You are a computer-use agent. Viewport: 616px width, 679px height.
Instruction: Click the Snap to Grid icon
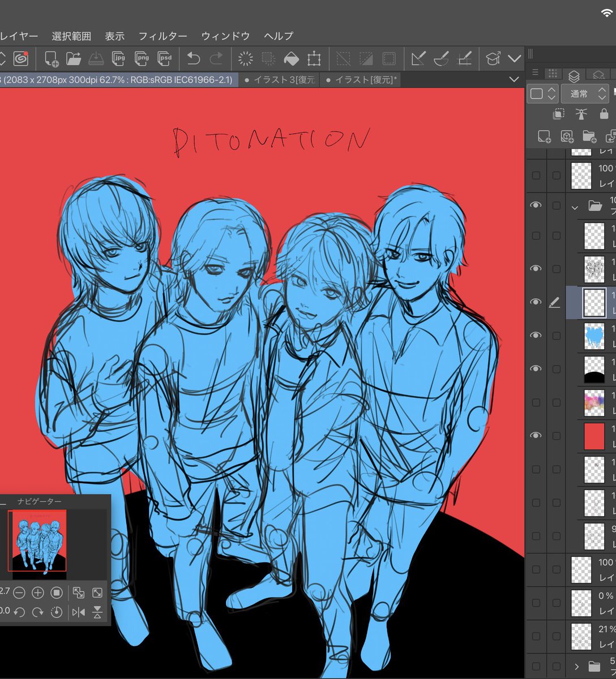pyautogui.click(x=464, y=58)
